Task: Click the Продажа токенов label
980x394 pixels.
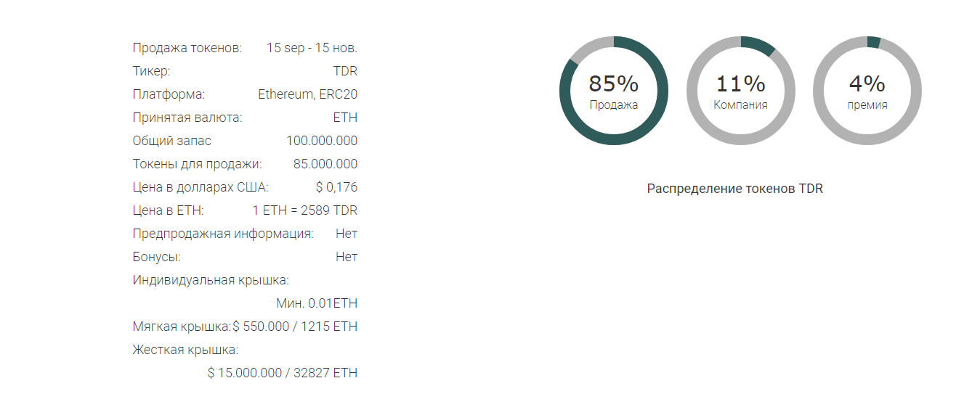Action: (187, 48)
